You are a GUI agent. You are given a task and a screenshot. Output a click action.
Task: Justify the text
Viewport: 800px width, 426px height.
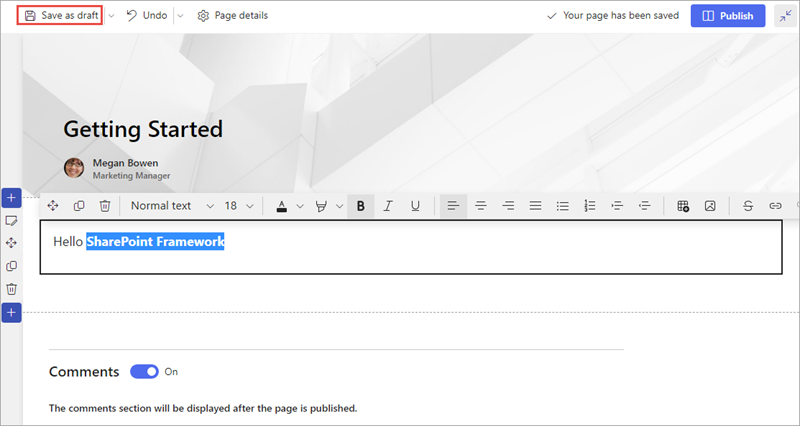click(x=535, y=206)
